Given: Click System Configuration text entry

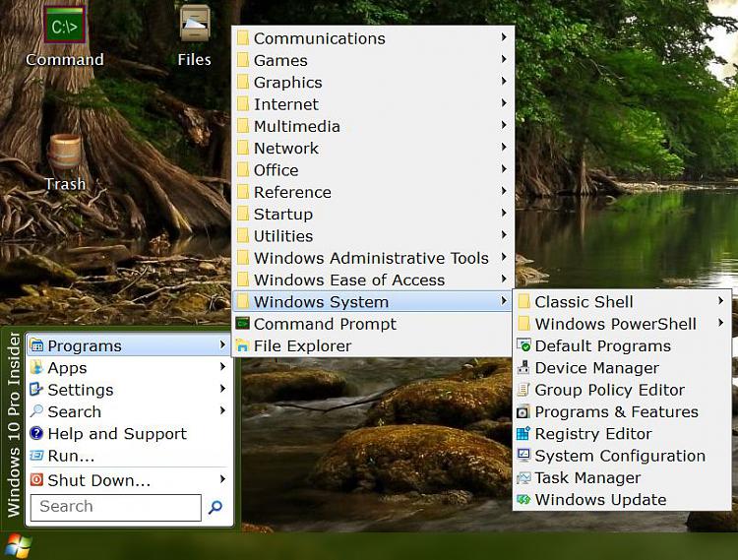Looking at the screenshot, I should (x=620, y=456).
